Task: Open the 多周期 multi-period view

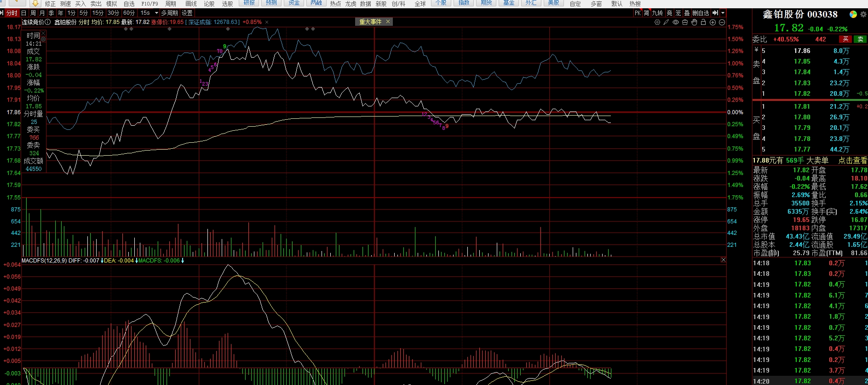Action: tap(169, 13)
